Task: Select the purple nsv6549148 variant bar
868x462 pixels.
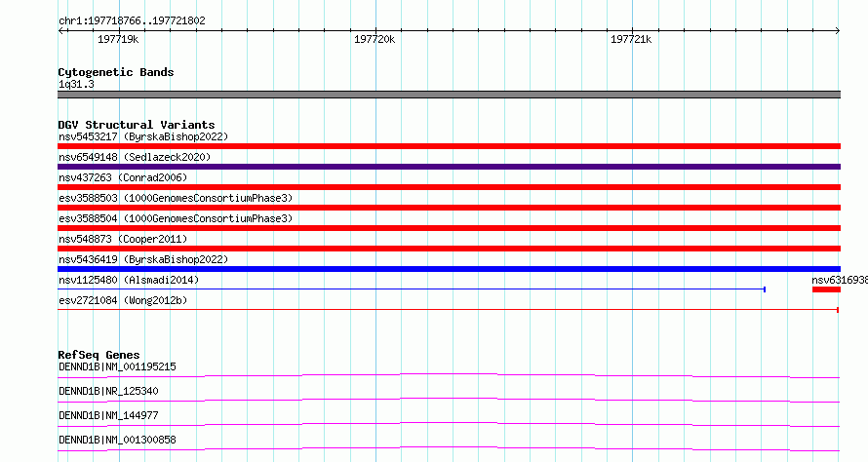Action: coord(449,167)
